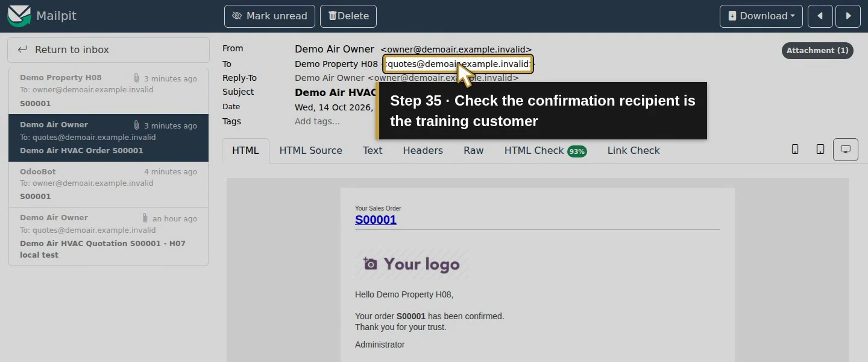This screenshot has height=362, width=868.
Task: Click the Mailpit logo icon
Action: tap(19, 16)
